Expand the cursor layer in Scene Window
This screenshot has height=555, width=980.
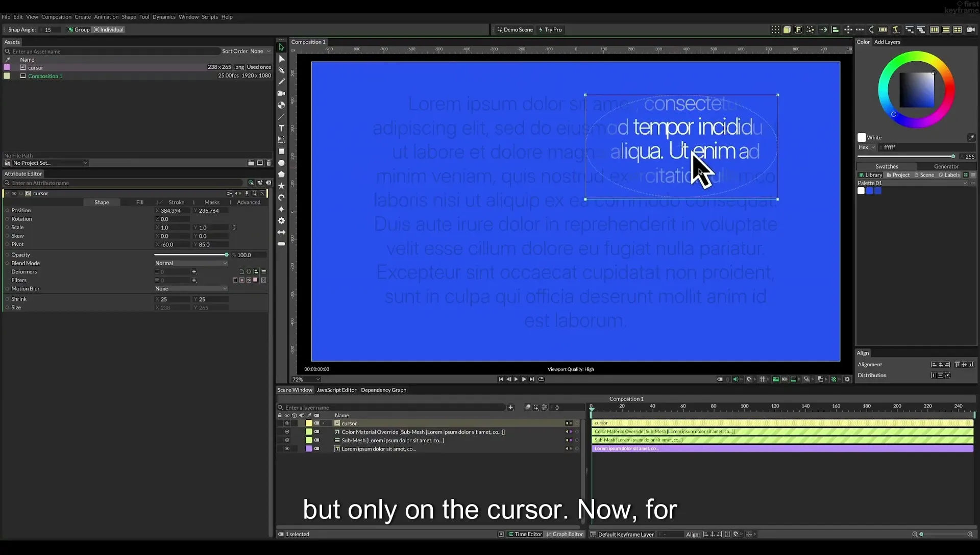click(x=323, y=423)
